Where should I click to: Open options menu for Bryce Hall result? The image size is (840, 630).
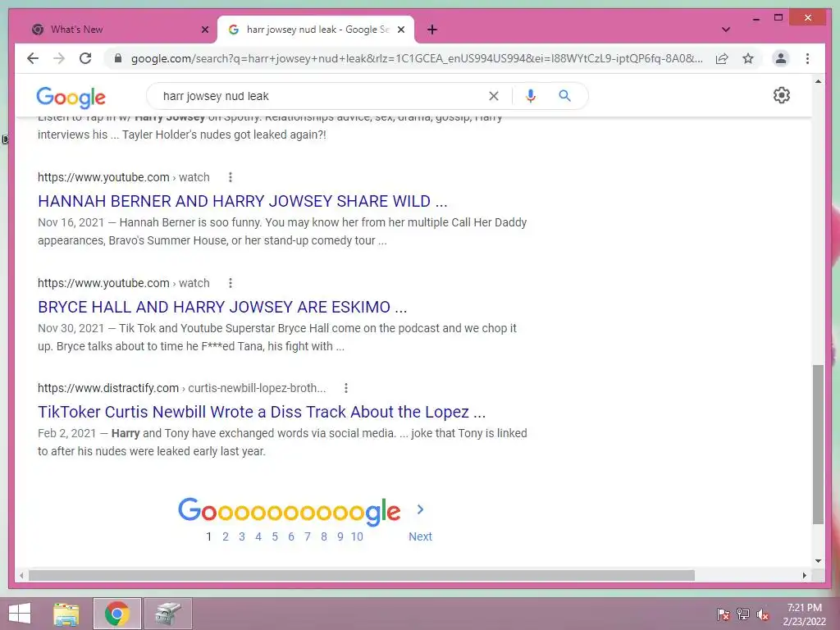coord(231,283)
